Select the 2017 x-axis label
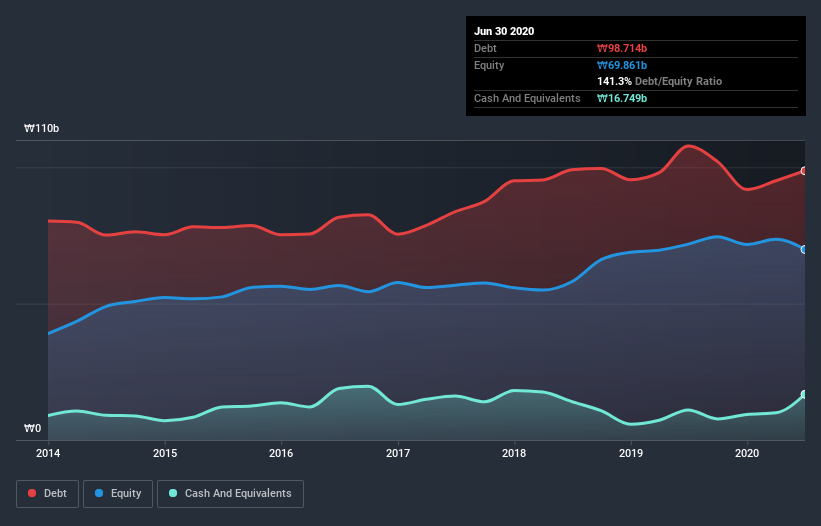 (x=398, y=453)
